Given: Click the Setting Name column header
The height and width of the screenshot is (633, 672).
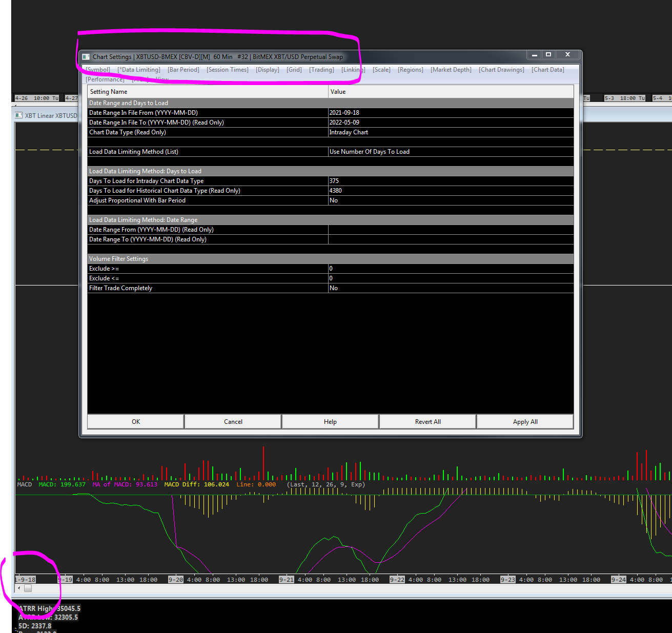Looking at the screenshot, I should (208, 92).
